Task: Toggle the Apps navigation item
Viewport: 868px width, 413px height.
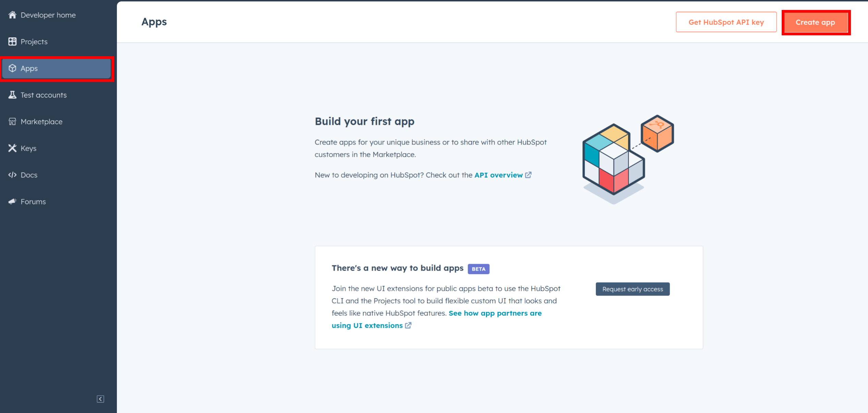Action: tap(58, 68)
